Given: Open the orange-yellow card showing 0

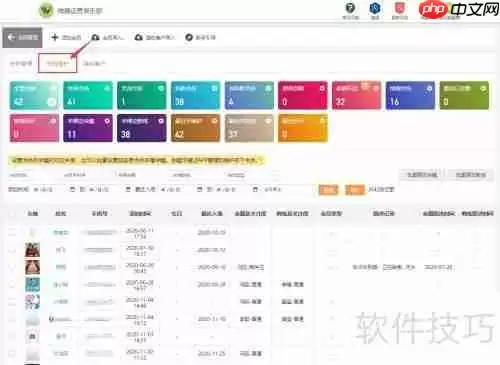Looking at the screenshot, I should tap(303, 128).
